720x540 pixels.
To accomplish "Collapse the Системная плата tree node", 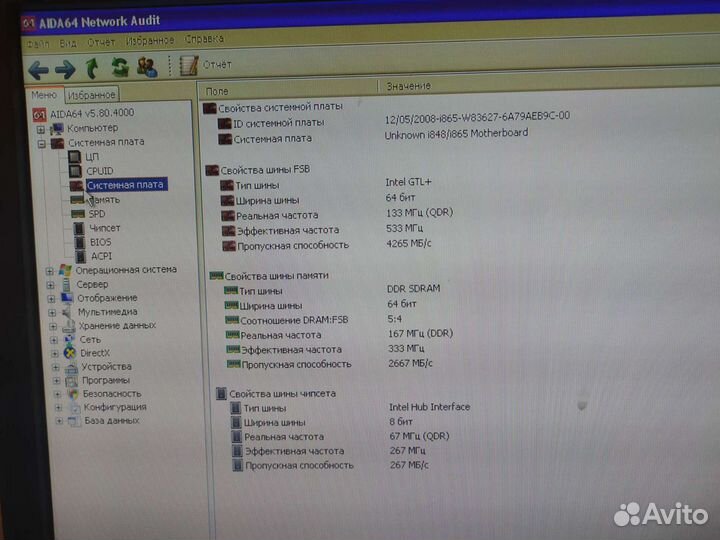I will (x=41, y=143).
